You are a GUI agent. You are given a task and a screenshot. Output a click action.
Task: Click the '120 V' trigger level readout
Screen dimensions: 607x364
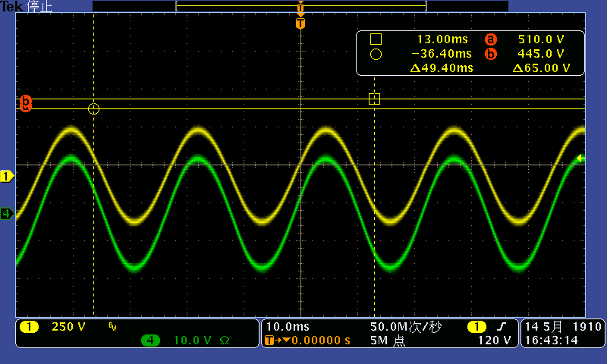pos(495,340)
